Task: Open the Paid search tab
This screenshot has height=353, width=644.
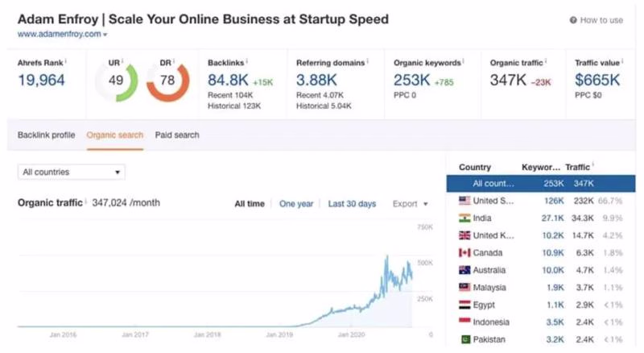Action: click(177, 135)
